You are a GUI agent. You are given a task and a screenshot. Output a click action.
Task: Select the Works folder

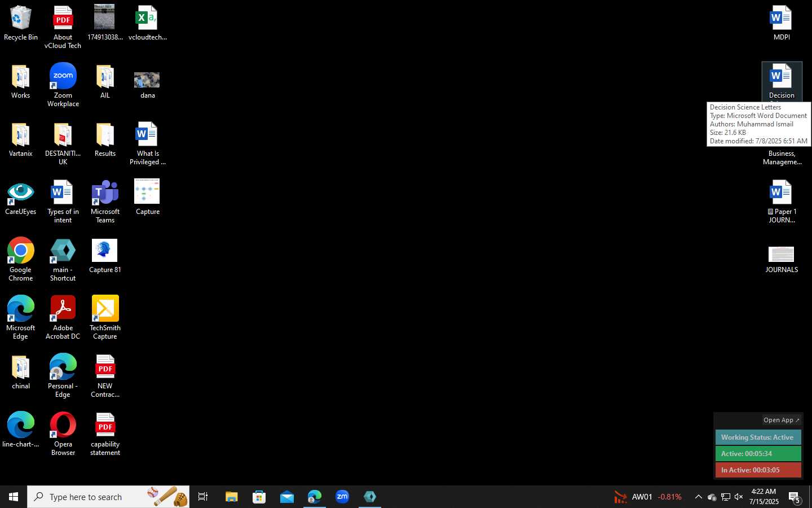click(21, 82)
